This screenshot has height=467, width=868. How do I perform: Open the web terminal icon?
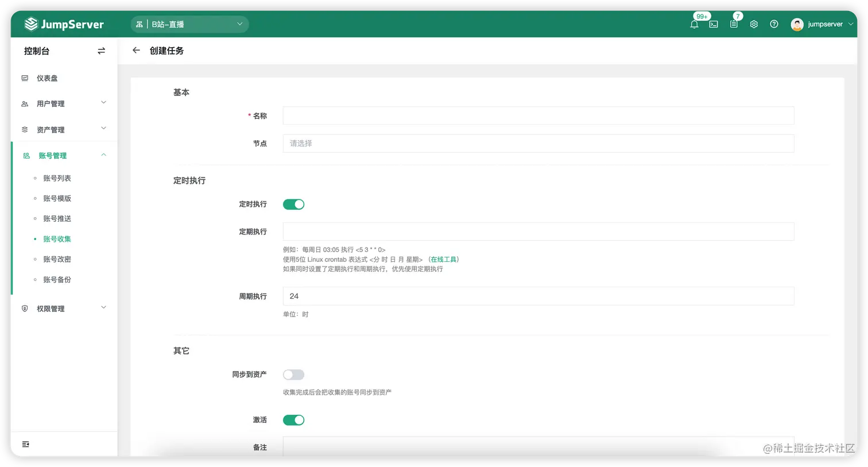click(713, 24)
